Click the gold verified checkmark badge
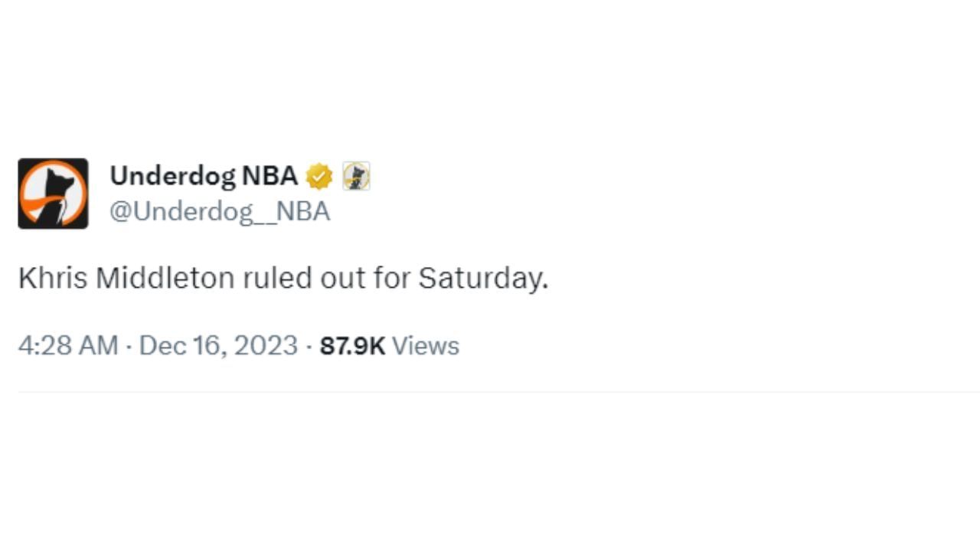This screenshot has width=980, height=551. point(319,177)
